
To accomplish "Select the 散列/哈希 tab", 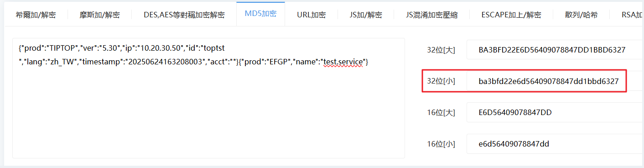I will point(581,15).
